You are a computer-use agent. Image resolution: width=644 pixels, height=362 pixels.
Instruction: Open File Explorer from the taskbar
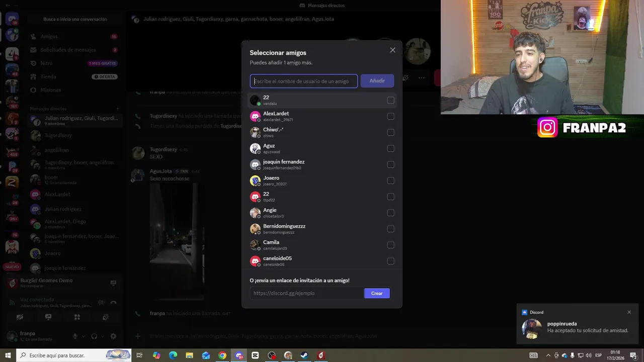pyautogui.click(x=189, y=355)
